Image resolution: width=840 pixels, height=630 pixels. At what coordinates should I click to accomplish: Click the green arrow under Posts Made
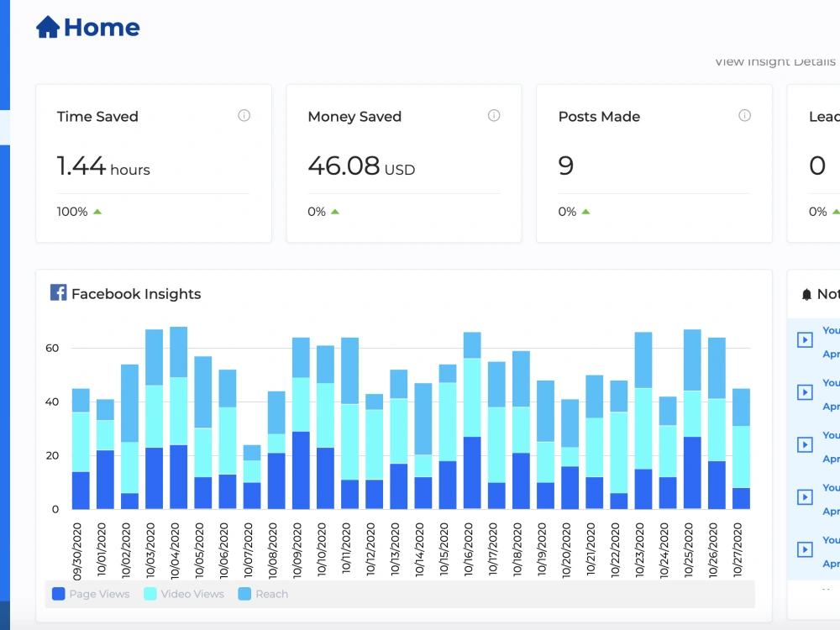click(x=585, y=212)
